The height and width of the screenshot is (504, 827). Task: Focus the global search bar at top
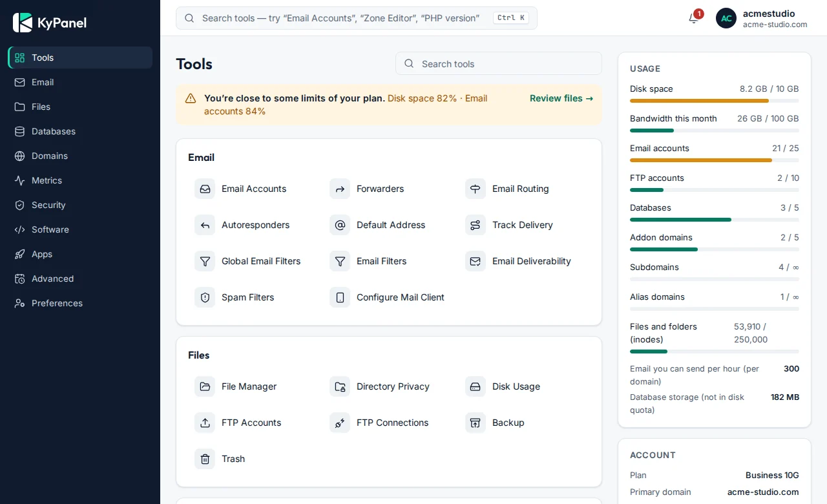pyautogui.click(x=357, y=18)
